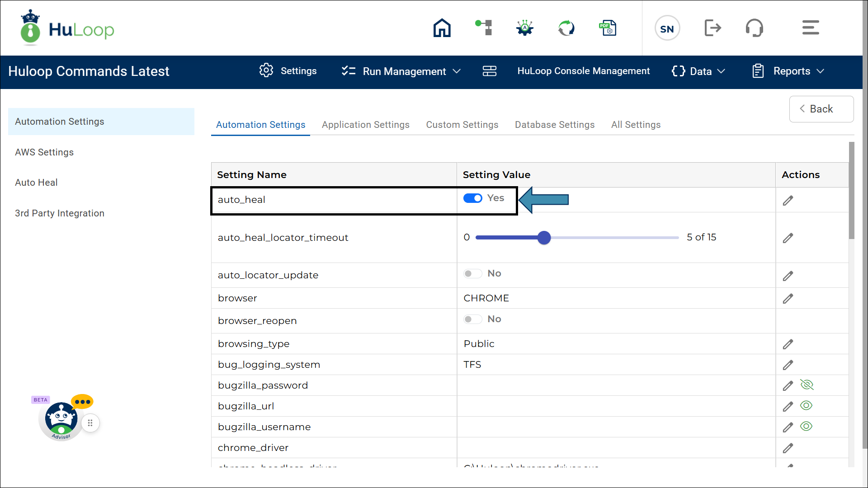Open the PDF settings document icon
Screen dimensions: 868x488
click(x=608, y=28)
